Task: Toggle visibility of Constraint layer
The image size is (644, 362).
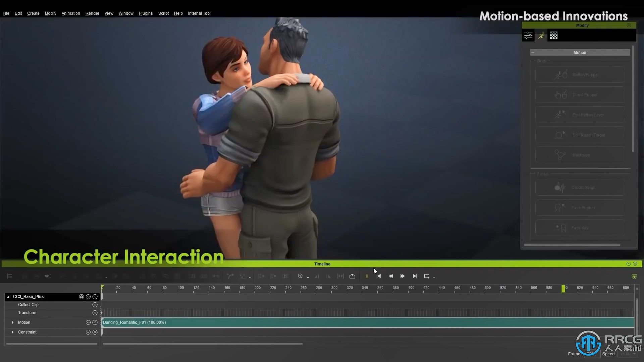Action: pyautogui.click(x=88, y=331)
